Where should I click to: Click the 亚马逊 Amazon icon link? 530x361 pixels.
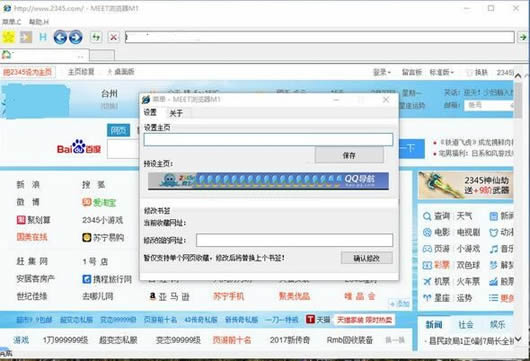[x=169, y=296]
